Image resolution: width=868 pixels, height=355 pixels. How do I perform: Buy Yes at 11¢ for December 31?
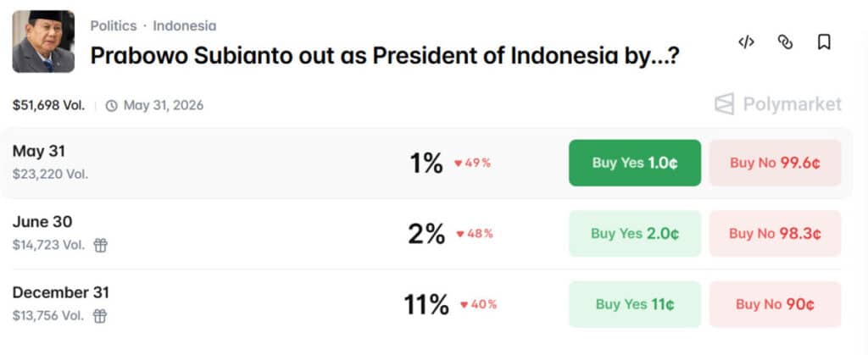(634, 304)
